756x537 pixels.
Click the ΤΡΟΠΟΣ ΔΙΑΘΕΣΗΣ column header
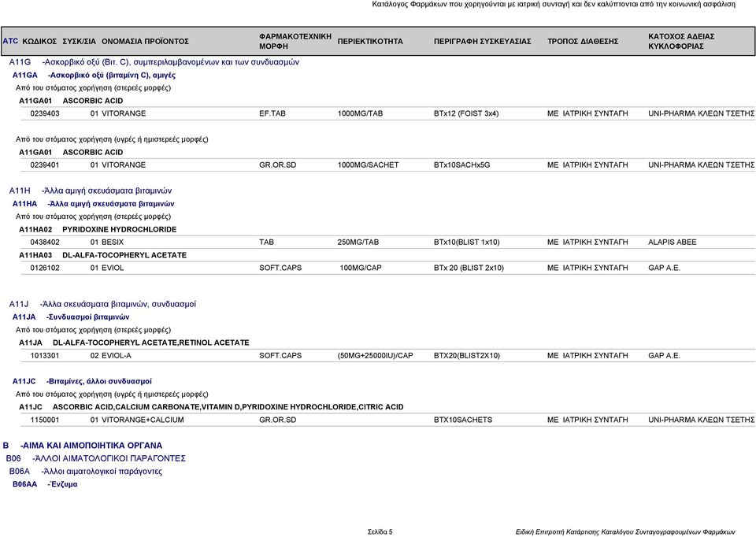tap(583, 42)
